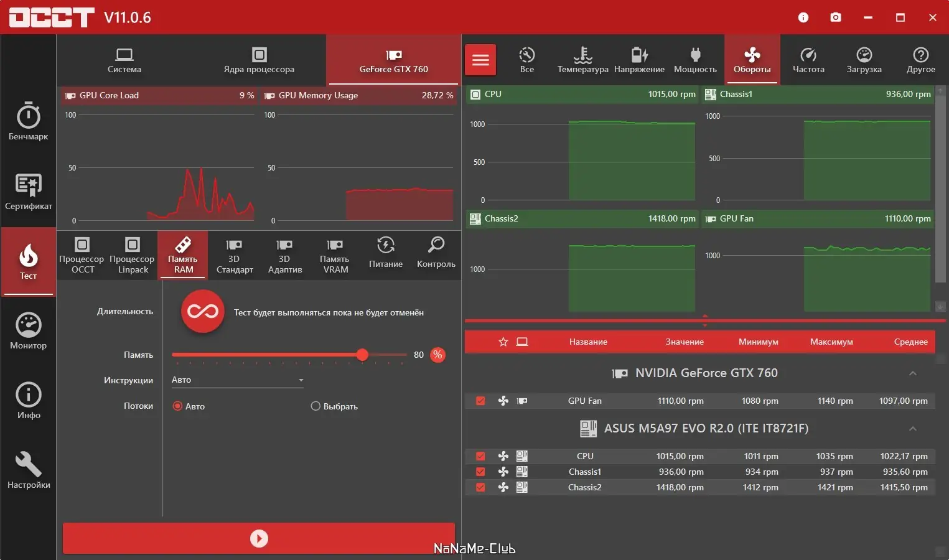Filter sensors by Загрузка
Screen dimensions: 949x560
(864, 60)
